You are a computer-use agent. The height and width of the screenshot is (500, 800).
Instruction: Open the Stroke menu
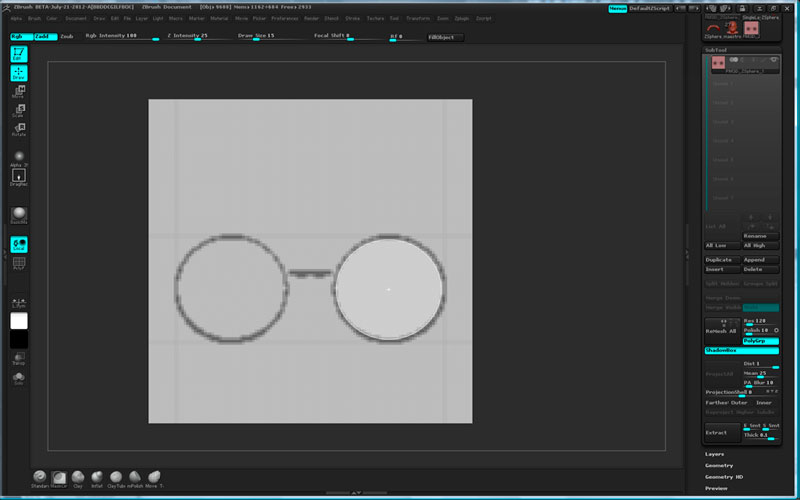353,18
